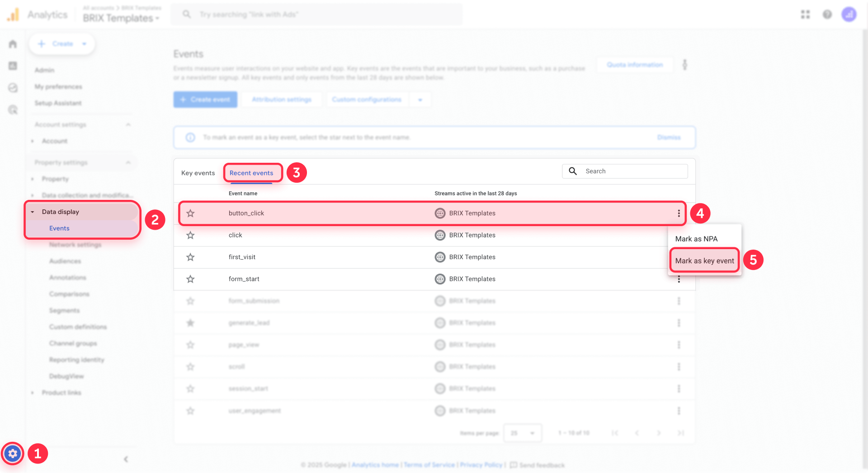Open the Advertising section icon

click(x=12, y=88)
